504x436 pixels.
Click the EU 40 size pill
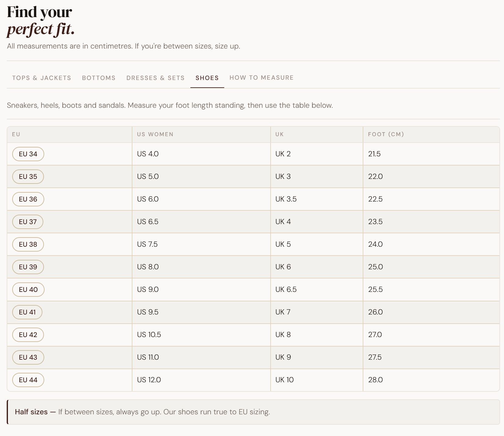(x=28, y=289)
